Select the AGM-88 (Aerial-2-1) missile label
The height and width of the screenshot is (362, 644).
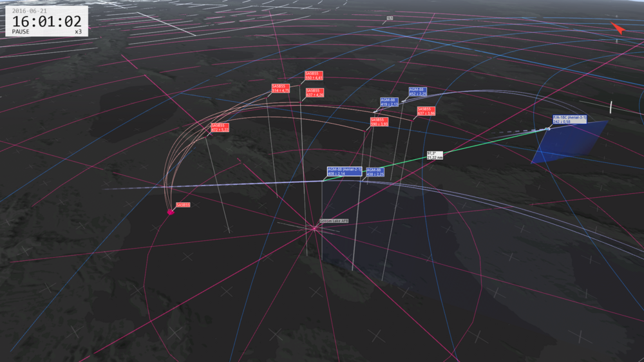pos(344,171)
